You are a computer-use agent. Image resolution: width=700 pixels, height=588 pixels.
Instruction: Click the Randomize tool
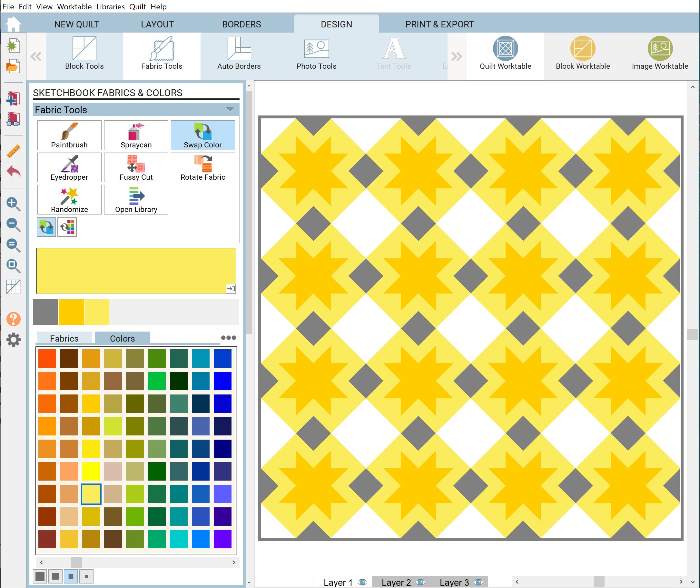point(69,199)
